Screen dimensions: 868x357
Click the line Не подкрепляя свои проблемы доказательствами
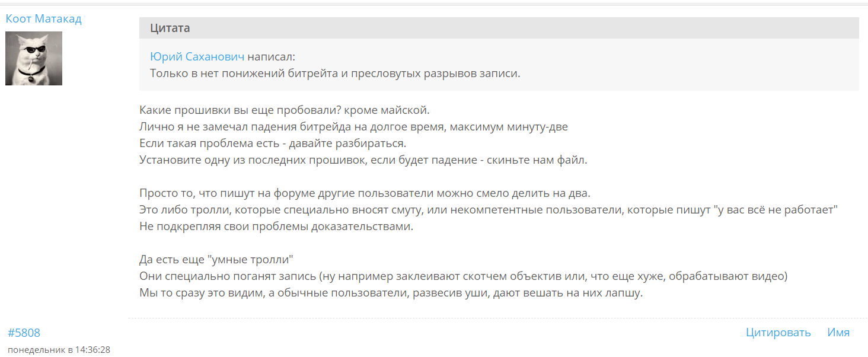tap(276, 227)
